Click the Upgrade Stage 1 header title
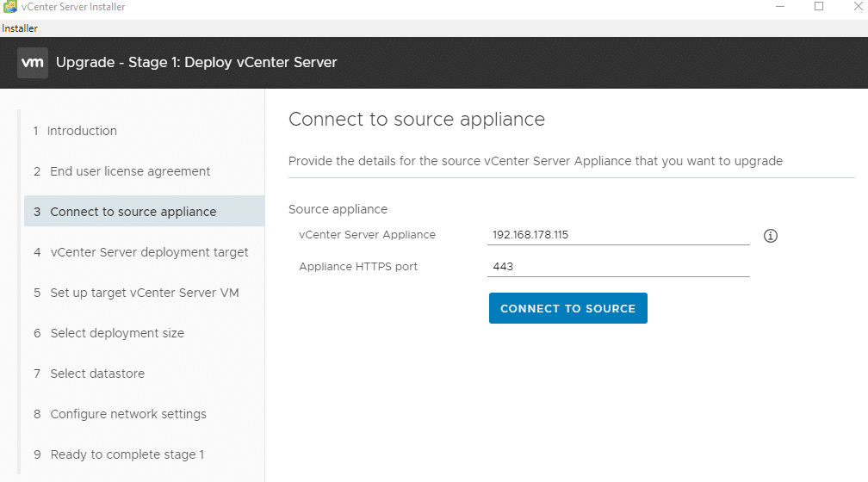The width and height of the screenshot is (868, 482). click(196, 63)
